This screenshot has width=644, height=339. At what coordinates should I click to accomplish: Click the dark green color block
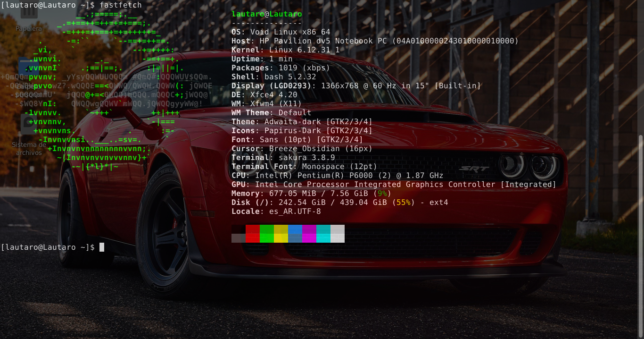pyautogui.click(x=267, y=229)
